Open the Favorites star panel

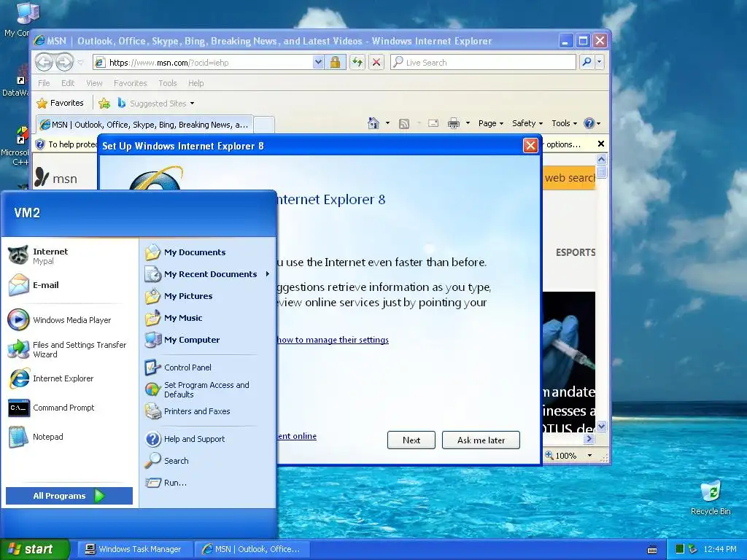[60, 103]
